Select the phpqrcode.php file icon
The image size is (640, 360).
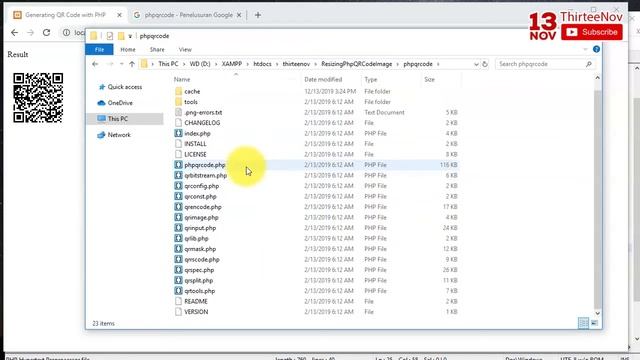click(x=178, y=165)
